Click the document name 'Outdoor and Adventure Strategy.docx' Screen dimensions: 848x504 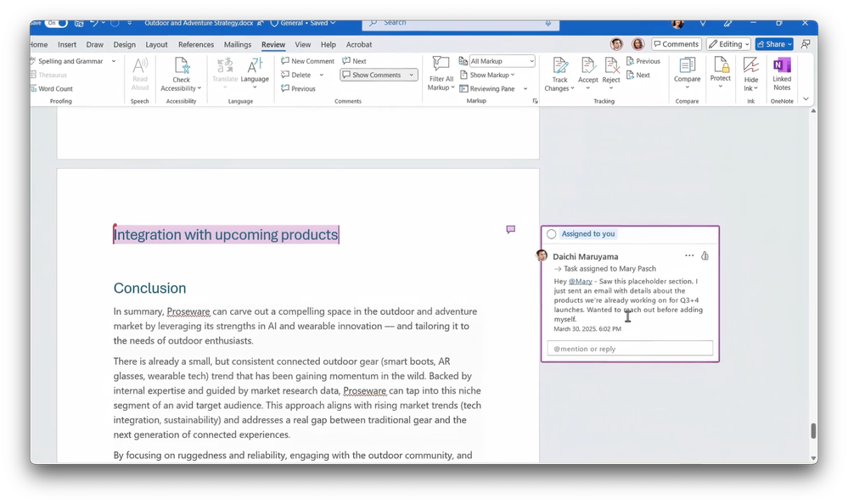click(199, 23)
